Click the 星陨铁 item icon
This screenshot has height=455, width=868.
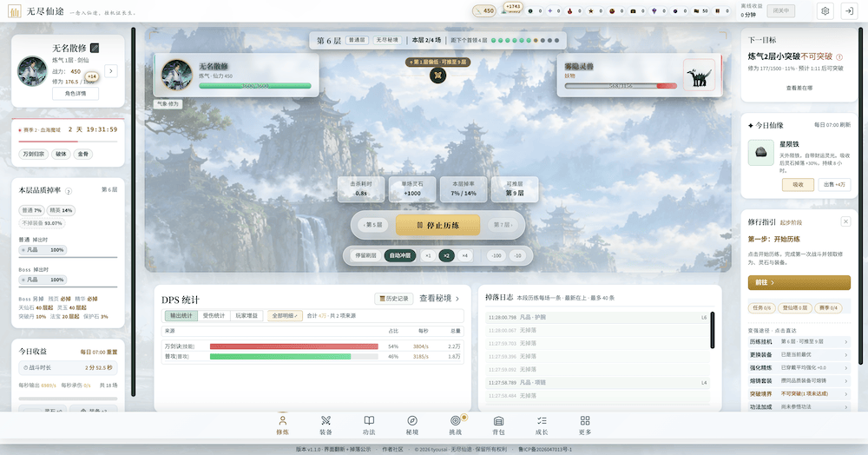pos(761,153)
